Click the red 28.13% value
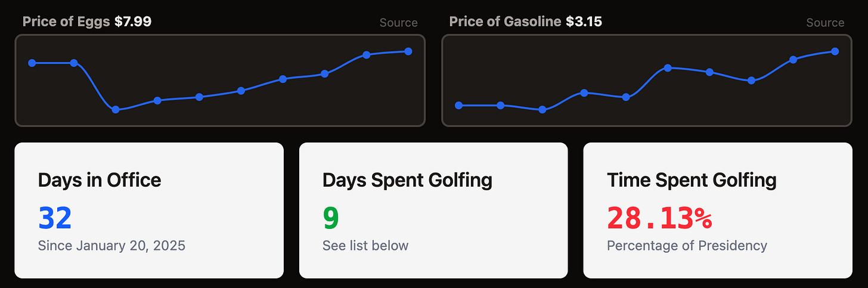Screen dimensions: 868x288 point(659,218)
